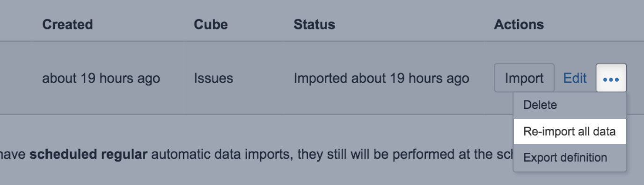Click the Status column header
Viewport: 644px width, 185px height.
pos(314,24)
